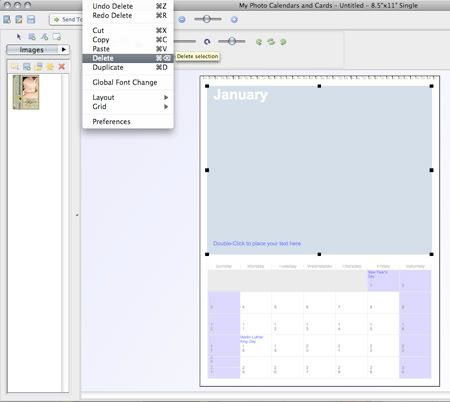Click the rotate reset icon beside slider

pos(207,42)
